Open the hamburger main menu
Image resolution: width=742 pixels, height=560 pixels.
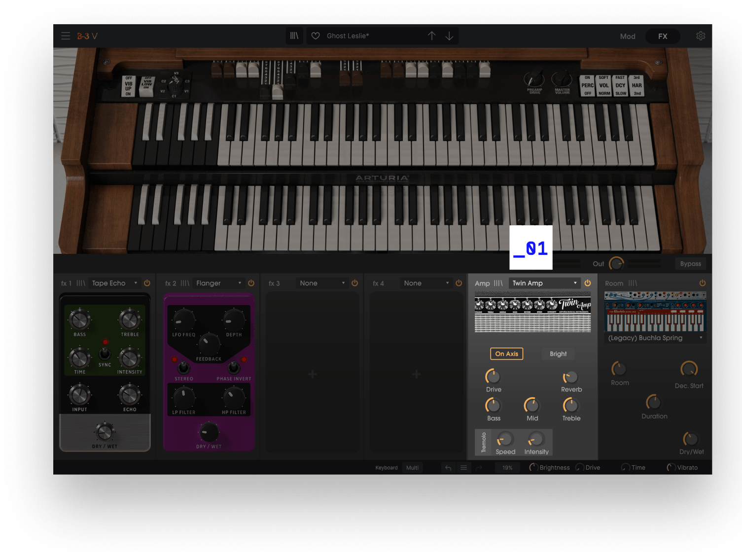[x=66, y=36]
